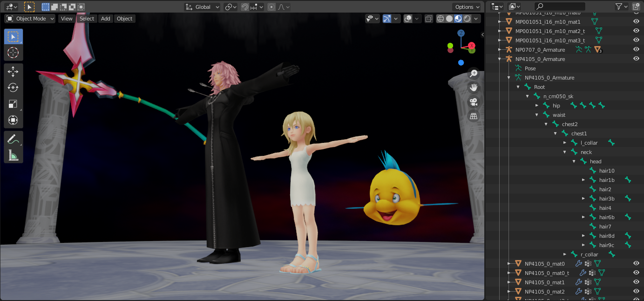Open the Object menu
The width and height of the screenshot is (644, 301).
tap(125, 19)
